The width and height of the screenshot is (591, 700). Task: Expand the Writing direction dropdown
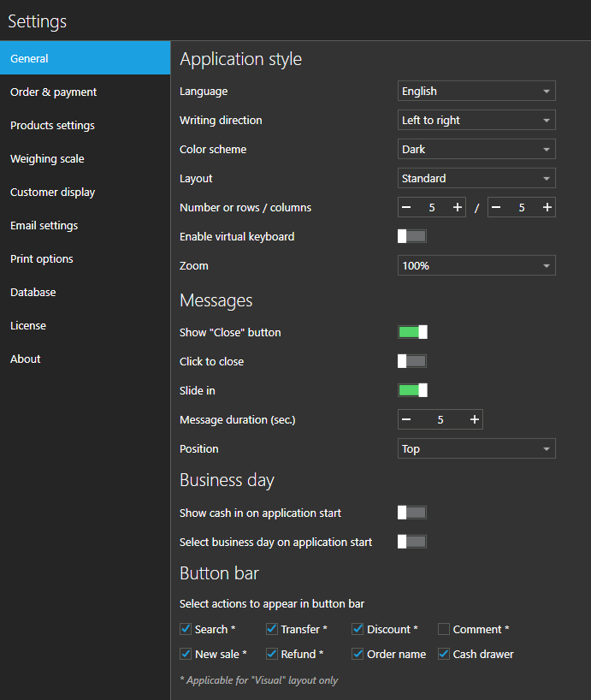tap(476, 120)
